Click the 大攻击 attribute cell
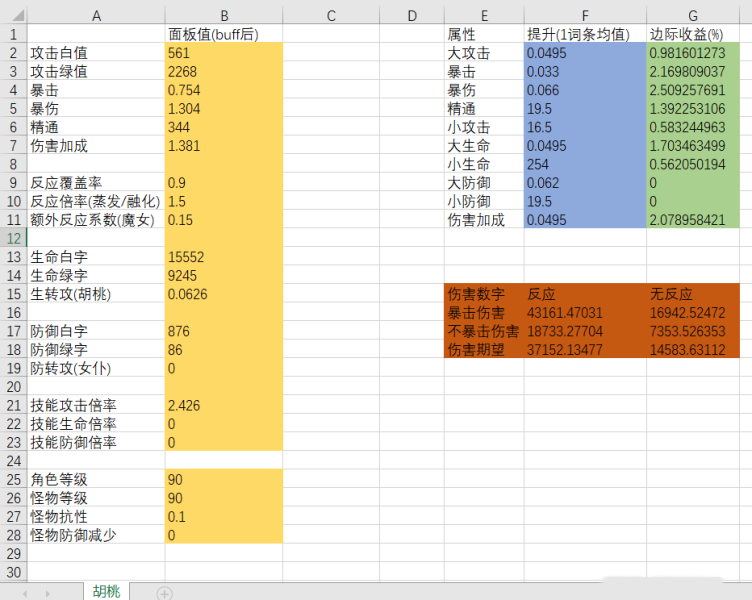Viewport: 752px width, 600px height. 484,53
